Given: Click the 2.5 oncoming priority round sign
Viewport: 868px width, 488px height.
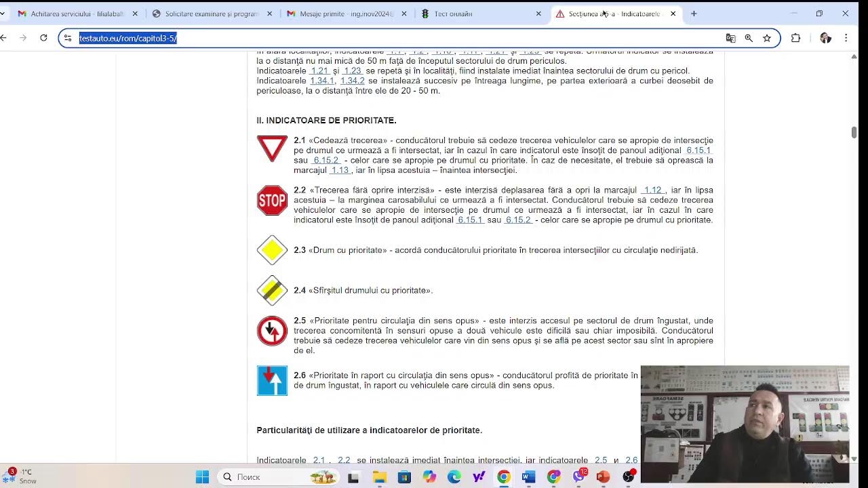Looking at the screenshot, I should pyautogui.click(x=272, y=331).
